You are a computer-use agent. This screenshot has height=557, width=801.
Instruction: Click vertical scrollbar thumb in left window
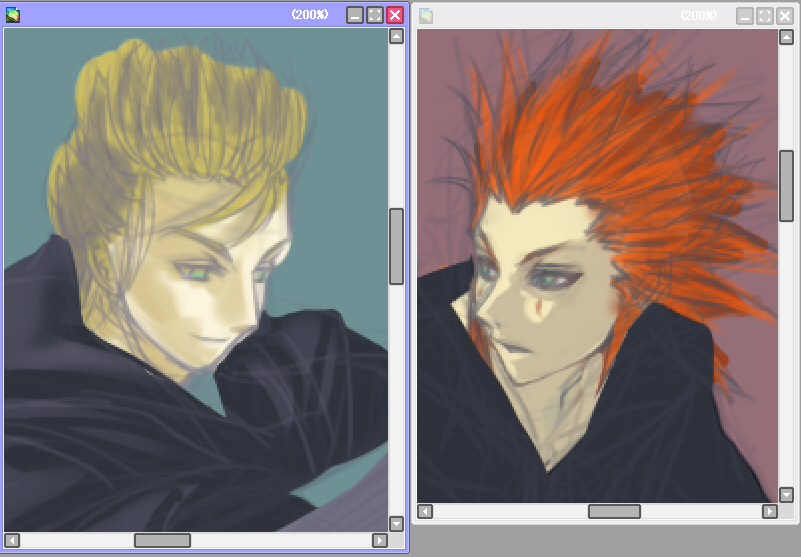(x=396, y=246)
